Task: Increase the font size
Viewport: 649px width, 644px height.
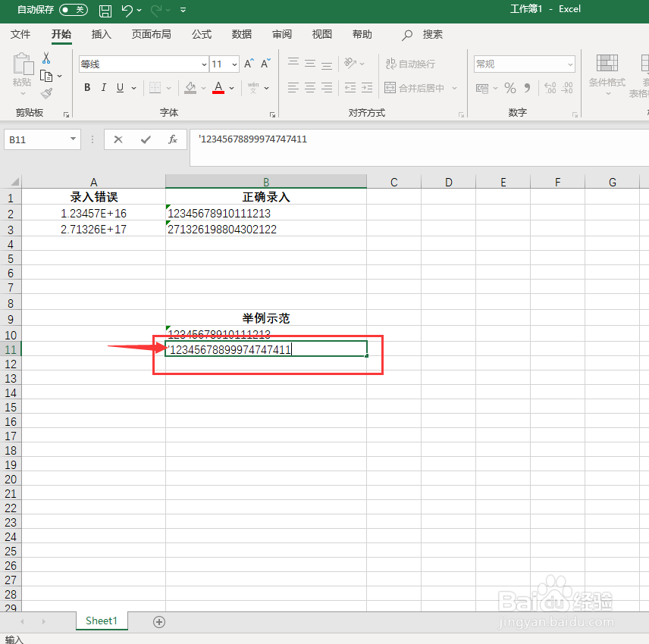Action: coord(248,64)
